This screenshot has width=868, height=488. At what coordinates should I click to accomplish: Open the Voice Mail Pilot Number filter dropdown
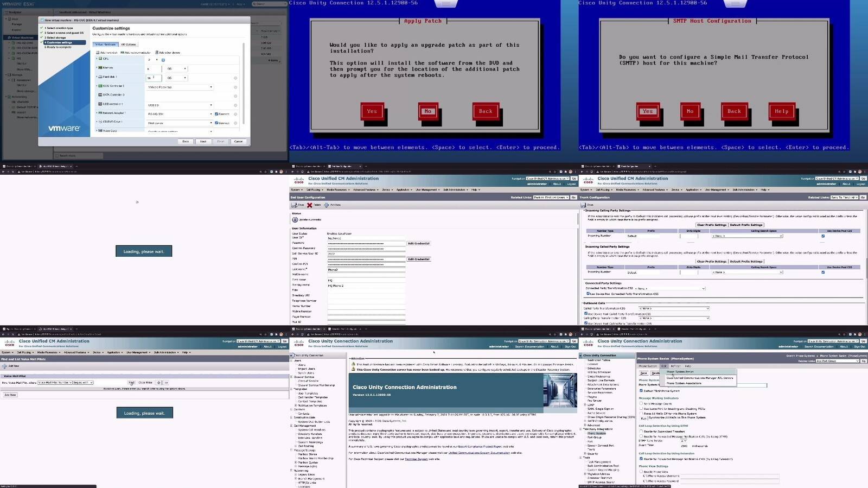(55, 383)
